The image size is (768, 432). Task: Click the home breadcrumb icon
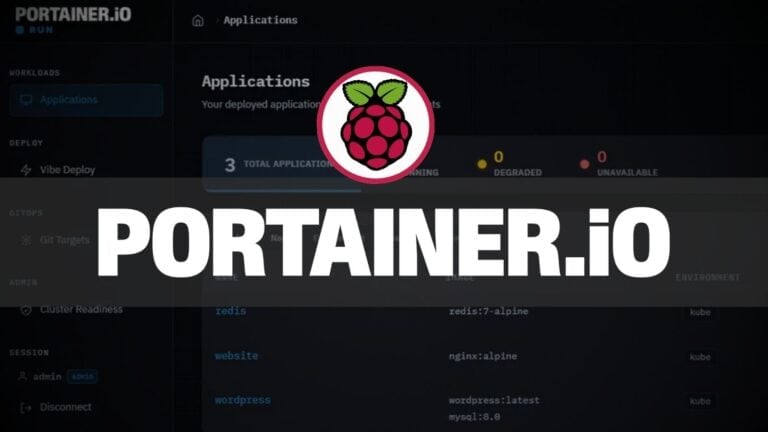pyautogui.click(x=198, y=21)
